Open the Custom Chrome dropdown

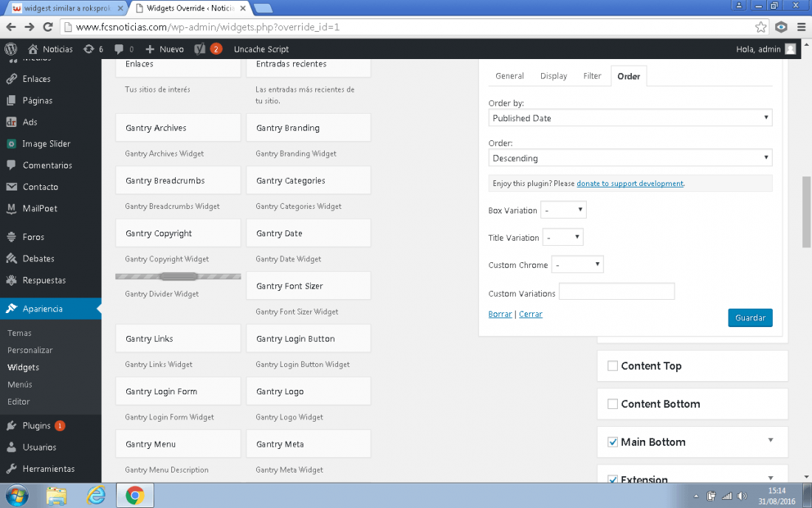pyautogui.click(x=577, y=264)
